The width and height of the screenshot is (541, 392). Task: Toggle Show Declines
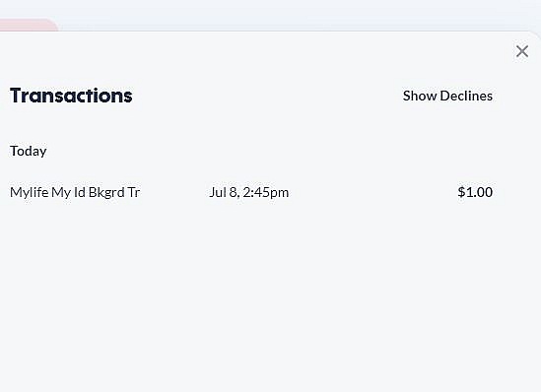447,96
